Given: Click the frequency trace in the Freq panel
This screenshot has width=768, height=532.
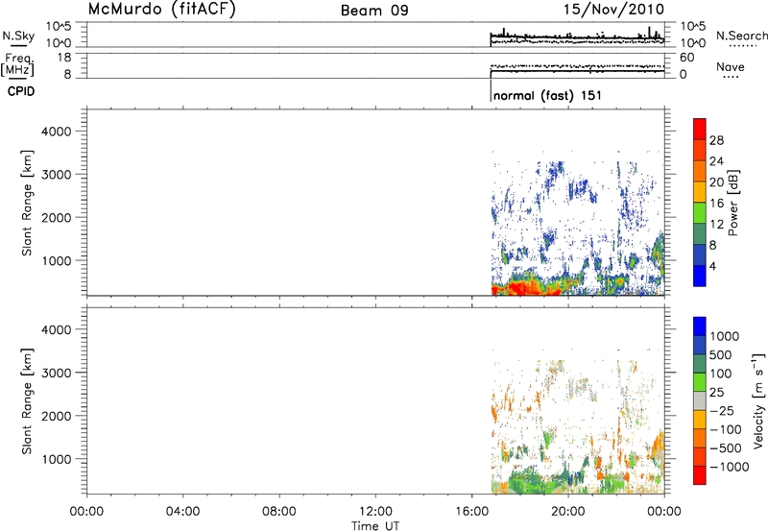Looking at the screenshot, I should tap(577, 71).
